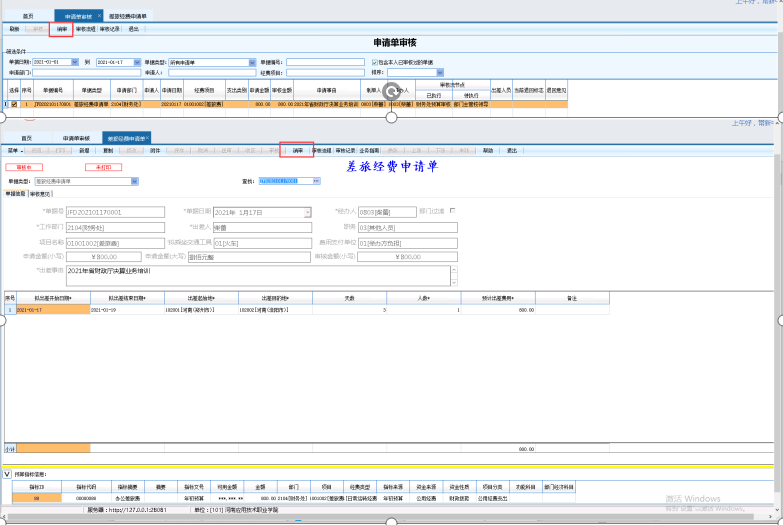Screen dimensions: 783x525
Task: Click 新增 in the travel form toolbar
Action: (x=84, y=150)
